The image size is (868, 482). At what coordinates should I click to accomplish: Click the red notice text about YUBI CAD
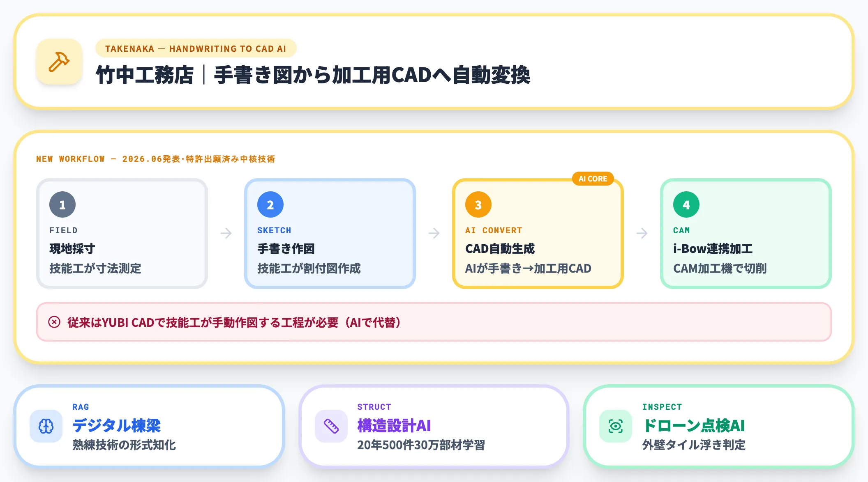(x=235, y=322)
